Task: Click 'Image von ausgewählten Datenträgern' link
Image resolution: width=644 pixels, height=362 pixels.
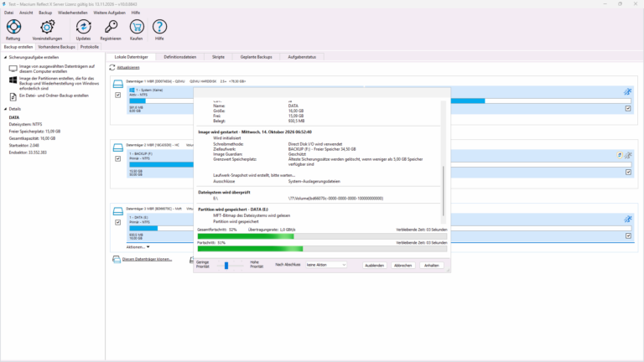Action: pyautogui.click(x=57, y=69)
